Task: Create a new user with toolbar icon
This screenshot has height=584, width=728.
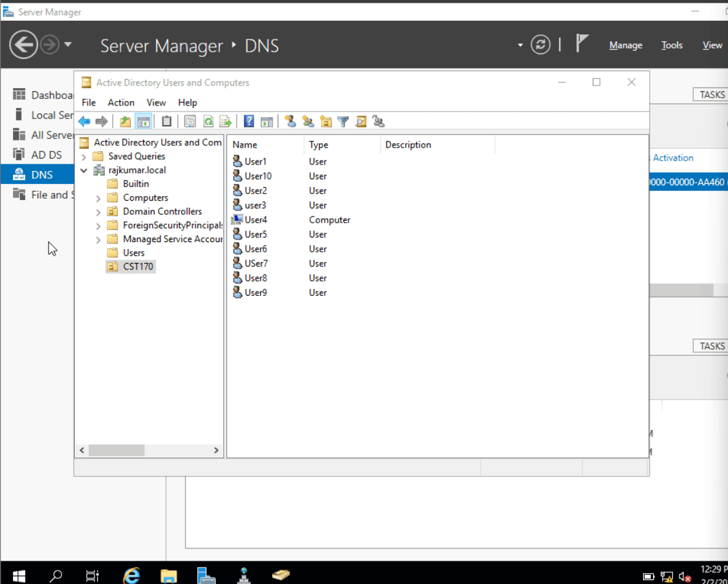Action: pyautogui.click(x=290, y=122)
